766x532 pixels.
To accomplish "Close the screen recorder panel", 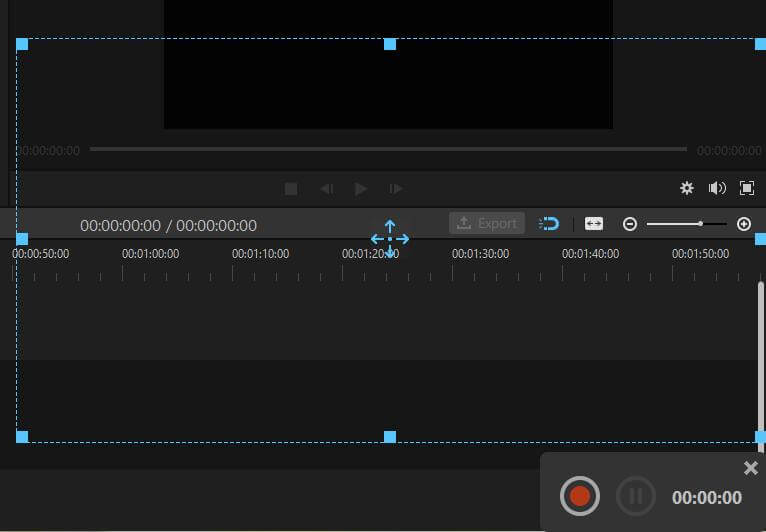I will click(751, 468).
